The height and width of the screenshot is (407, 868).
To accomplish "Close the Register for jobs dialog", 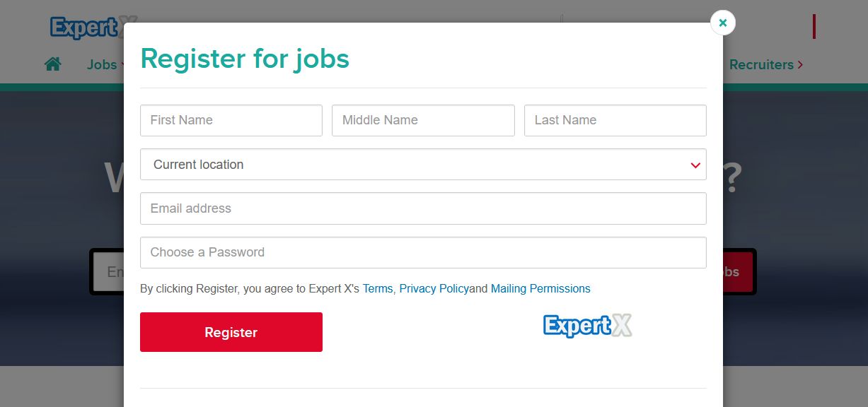I will click(722, 23).
